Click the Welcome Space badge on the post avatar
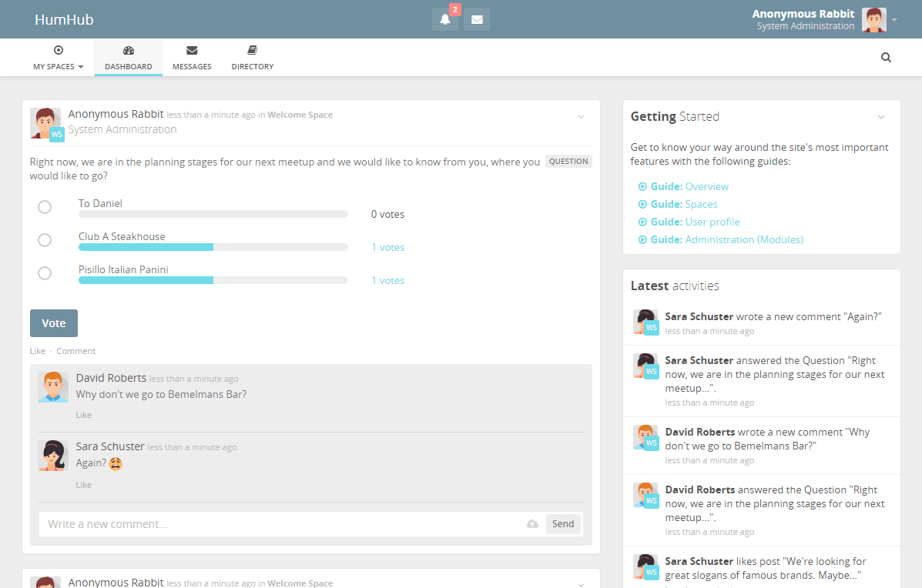The width and height of the screenshot is (922, 588). pyautogui.click(x=56, y=133)
